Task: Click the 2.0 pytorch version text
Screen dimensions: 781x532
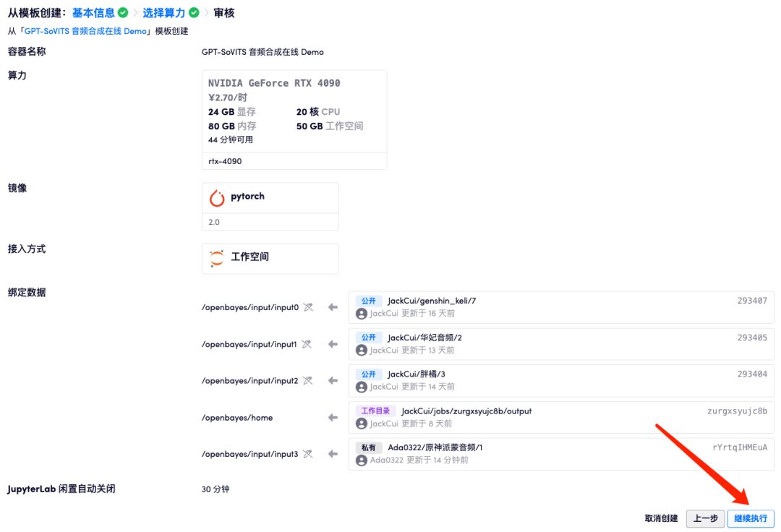Action: click(214, 222)
